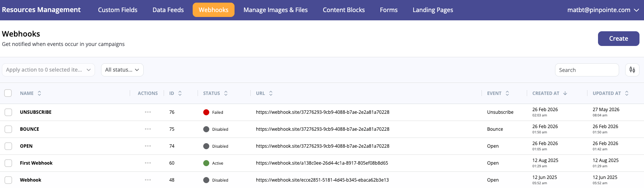The height and width of the screenshot is (188, 644).
Task: Click the Bounce event cell
Action: point(495,129)
